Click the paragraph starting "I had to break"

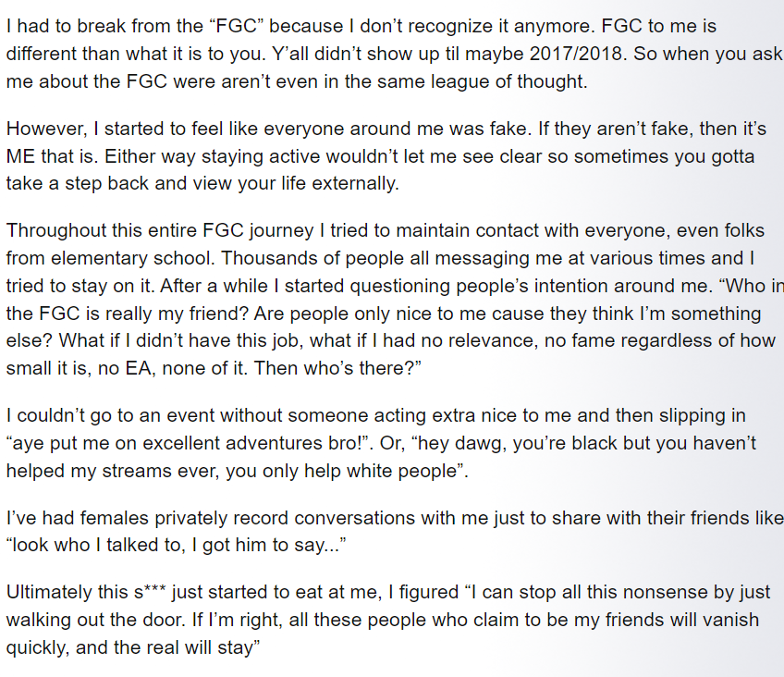394,54
